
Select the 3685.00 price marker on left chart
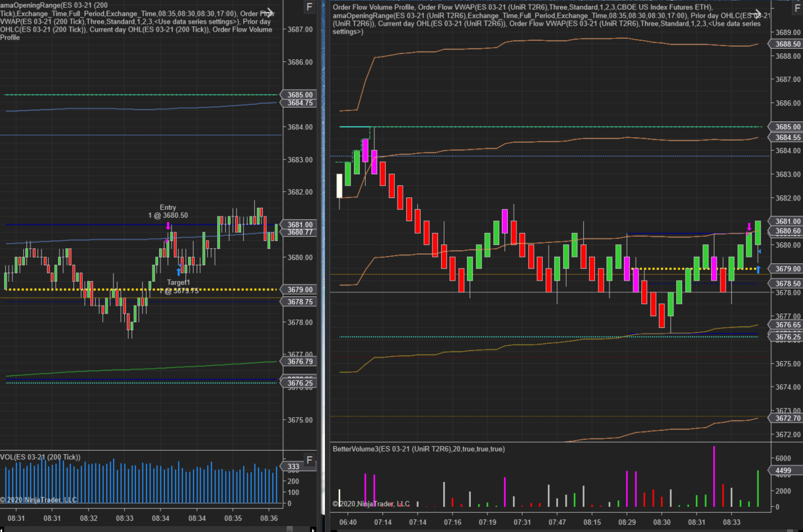(x=300, y=95)
